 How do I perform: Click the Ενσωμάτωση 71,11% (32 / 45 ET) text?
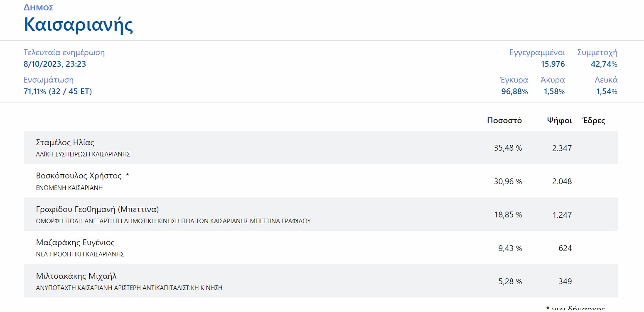pyautogui.click(x=58, y=91)
